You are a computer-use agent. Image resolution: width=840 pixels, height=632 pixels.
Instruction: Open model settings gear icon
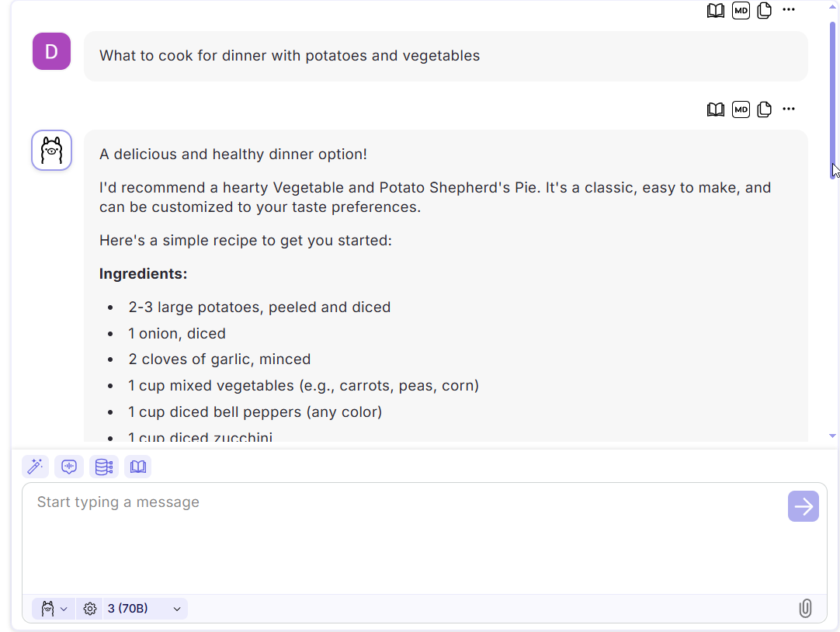click(89, 609)
